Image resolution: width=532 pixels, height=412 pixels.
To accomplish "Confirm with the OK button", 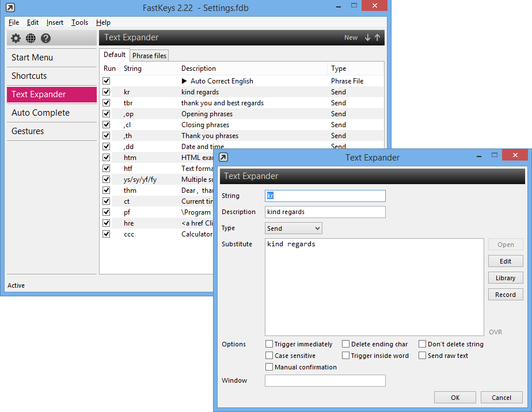I will pyautogui.click(x=455, y=398).
